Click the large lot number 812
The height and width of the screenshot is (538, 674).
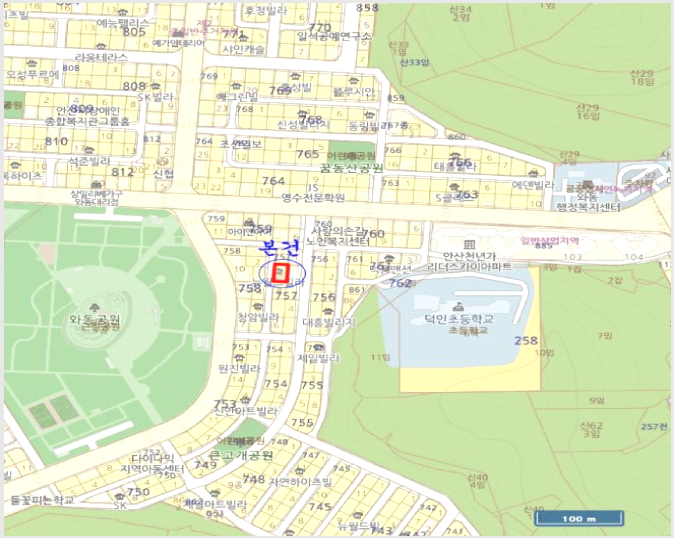(x=122, y=172)
